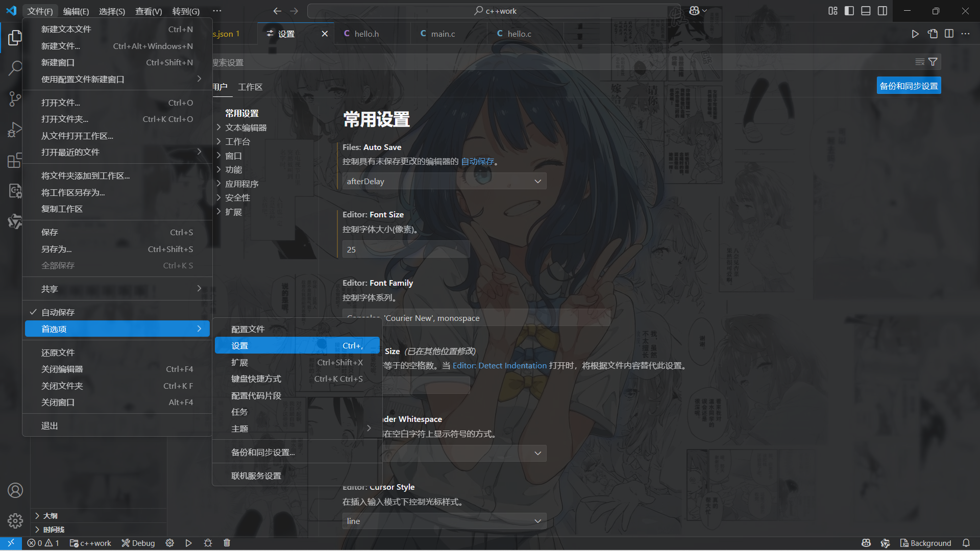Follow the Editor: Detect Indentation link
The width and height of the screenshot is (980, 551).
click(499, 366)
